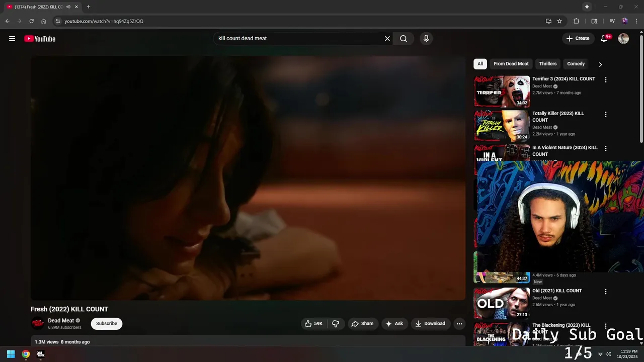Show more filter chips with right arrow

point(600,64)
